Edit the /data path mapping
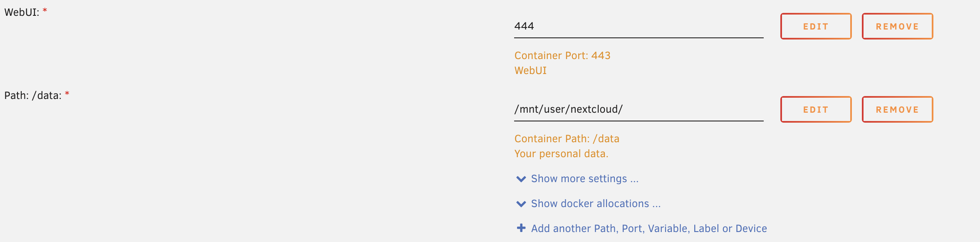This screenshot has width=980, height=242. click(x=816, y=109)
